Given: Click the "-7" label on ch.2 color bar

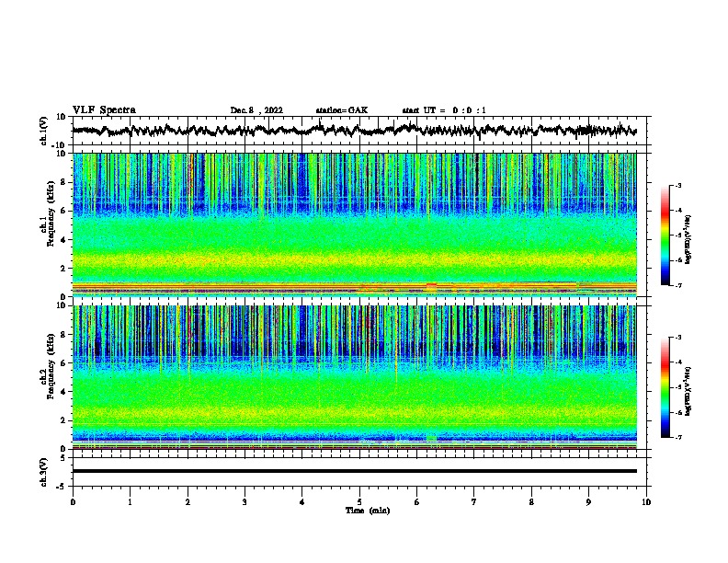Looking at the screenshot, I should 677,437.
